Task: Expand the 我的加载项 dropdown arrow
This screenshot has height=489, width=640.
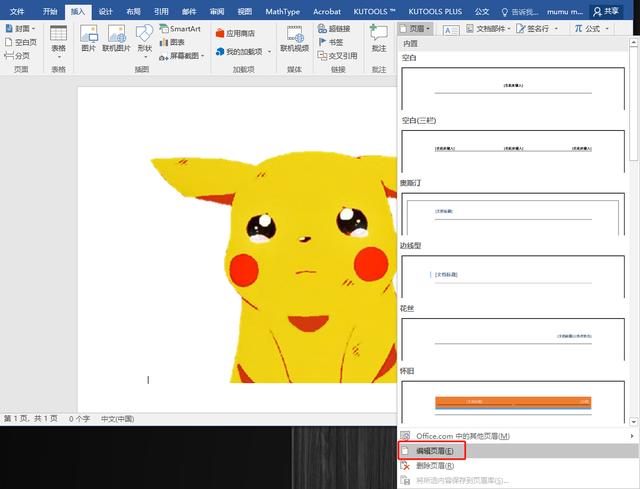Action: [269, 52]
